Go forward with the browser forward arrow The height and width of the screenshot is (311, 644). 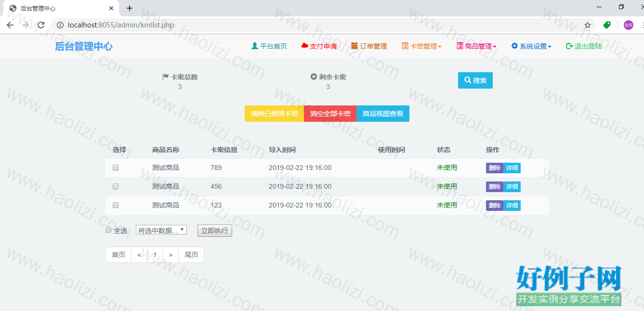pos(26,25)
